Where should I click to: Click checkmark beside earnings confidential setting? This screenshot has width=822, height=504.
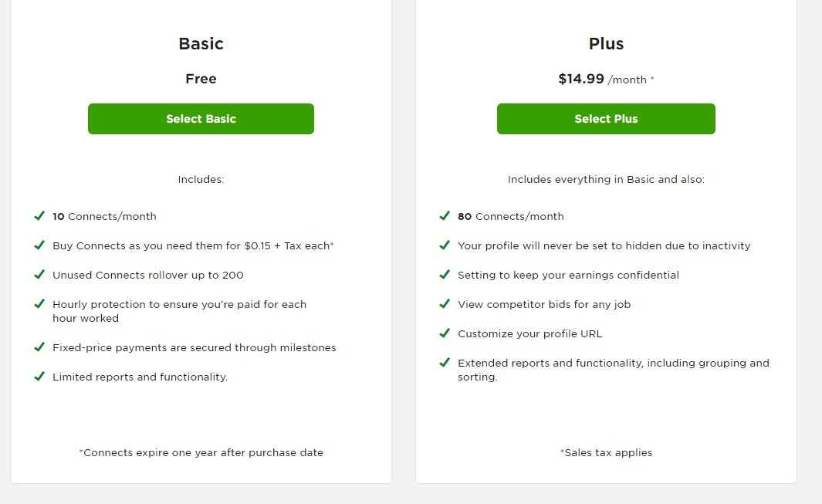pyautogui.click(x=445, y=275)
